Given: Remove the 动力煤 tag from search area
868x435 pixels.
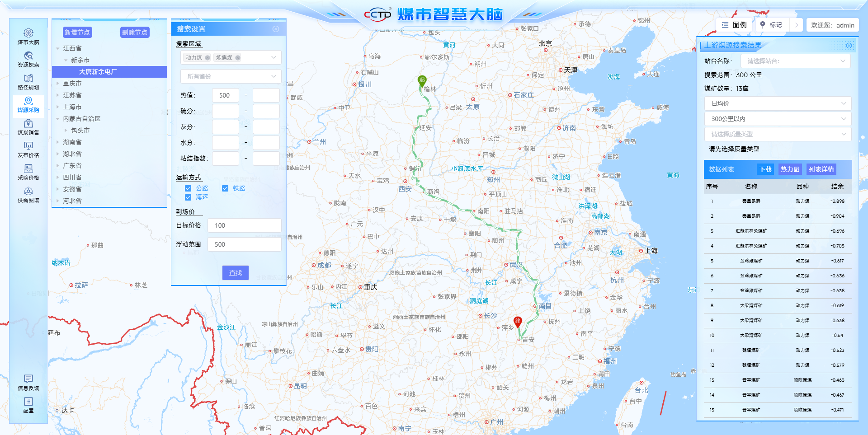Looking at the screenshot, I should pyautogui.click(x=208, y=58).
